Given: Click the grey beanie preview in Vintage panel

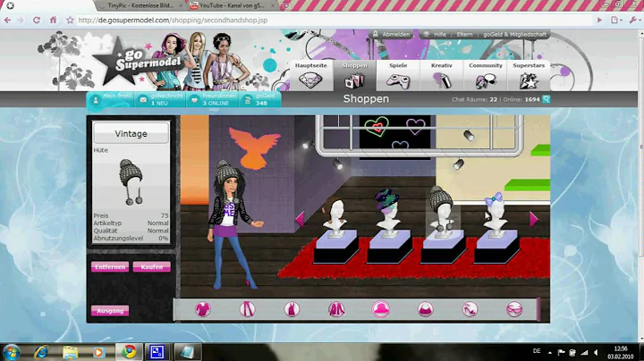Looking at the screenshot, I should 131,182.
